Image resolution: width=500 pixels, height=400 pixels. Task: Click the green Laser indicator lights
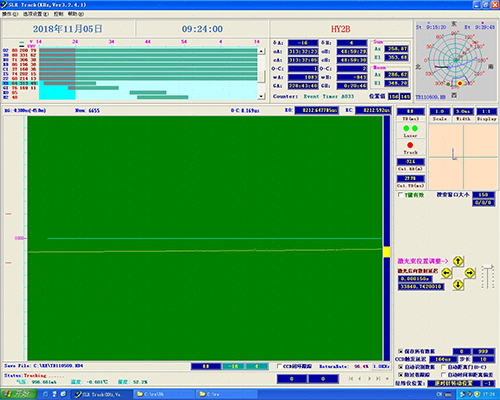coord(410,128)
